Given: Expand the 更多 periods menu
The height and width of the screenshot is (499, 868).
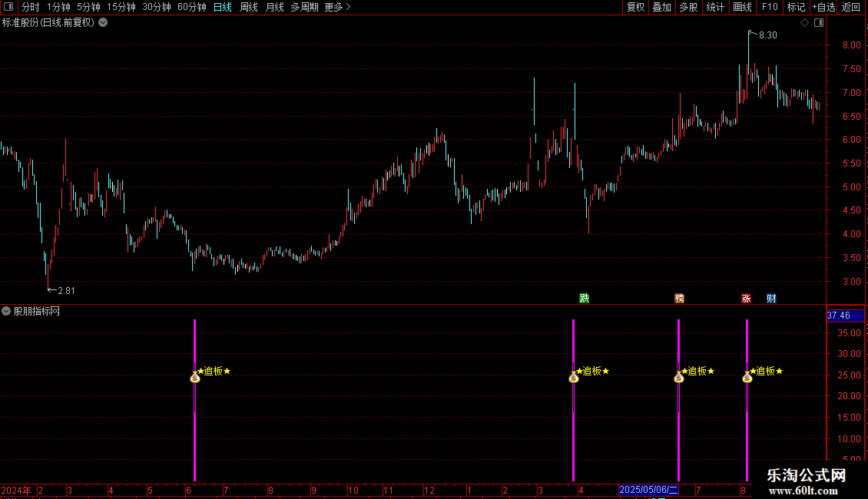Looking at the screenshot, I should click(x=337, y=7).
